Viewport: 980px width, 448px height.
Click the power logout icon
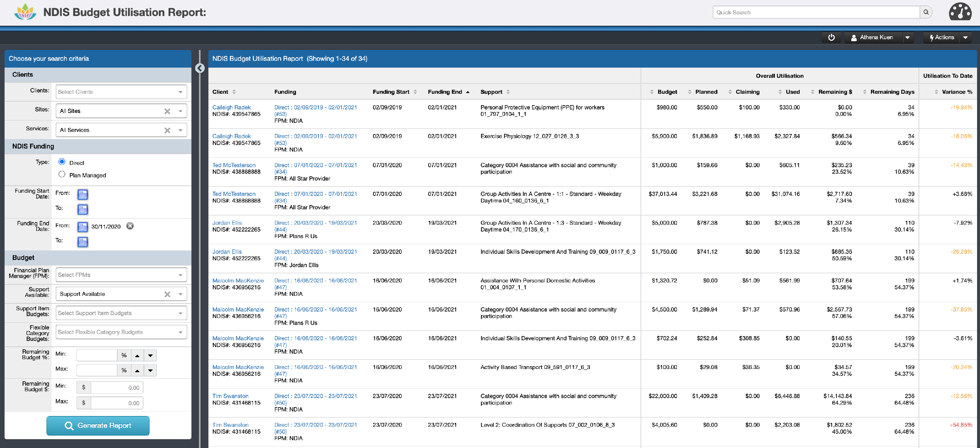pyautogui.click(x=831, y=37)
